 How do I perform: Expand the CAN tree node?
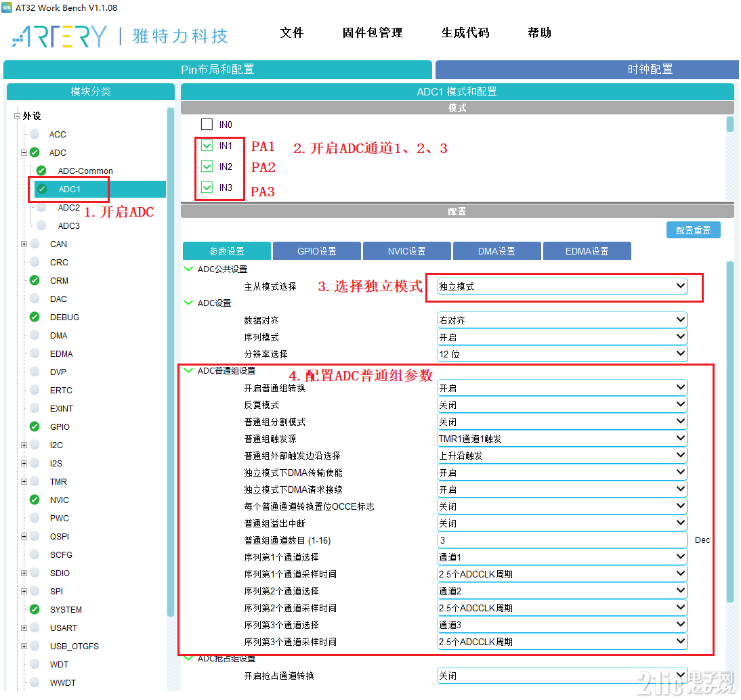(x=24, y=244)
